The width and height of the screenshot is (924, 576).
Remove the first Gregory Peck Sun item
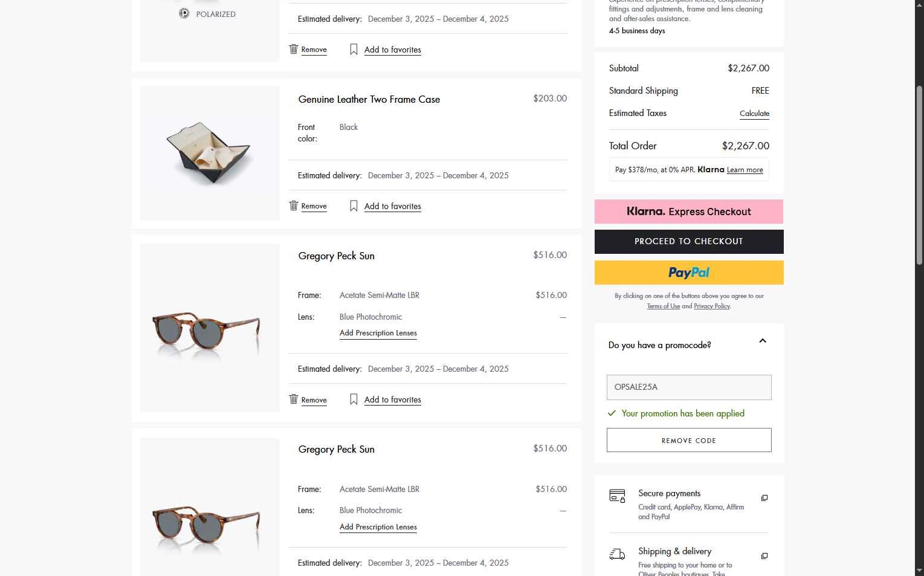(x=314, y=400)
